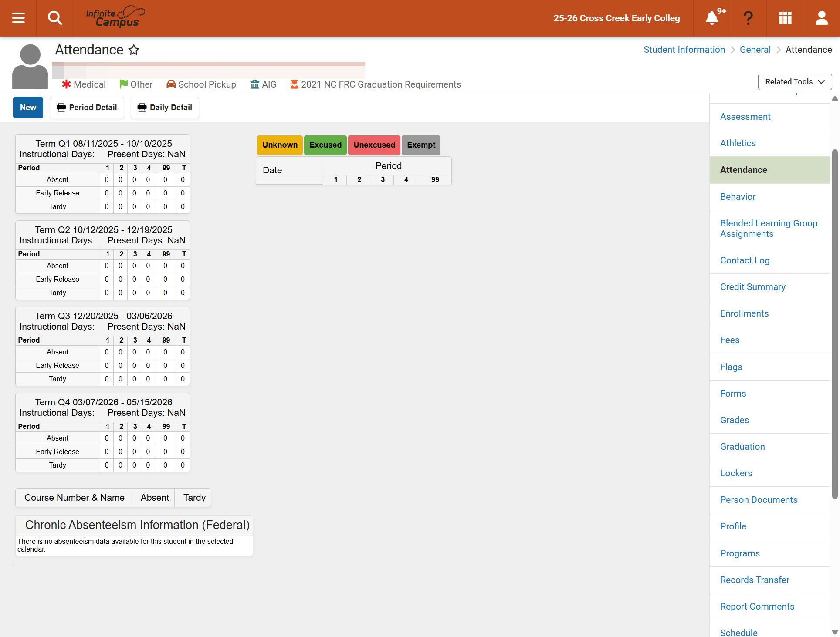Open Behavior in the side menu

pos(770,197)
